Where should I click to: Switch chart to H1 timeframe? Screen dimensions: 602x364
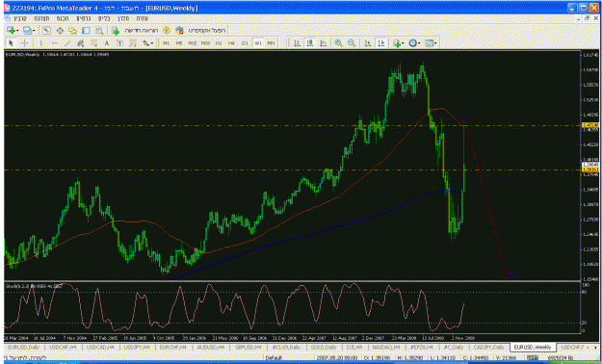click(219, 43)
